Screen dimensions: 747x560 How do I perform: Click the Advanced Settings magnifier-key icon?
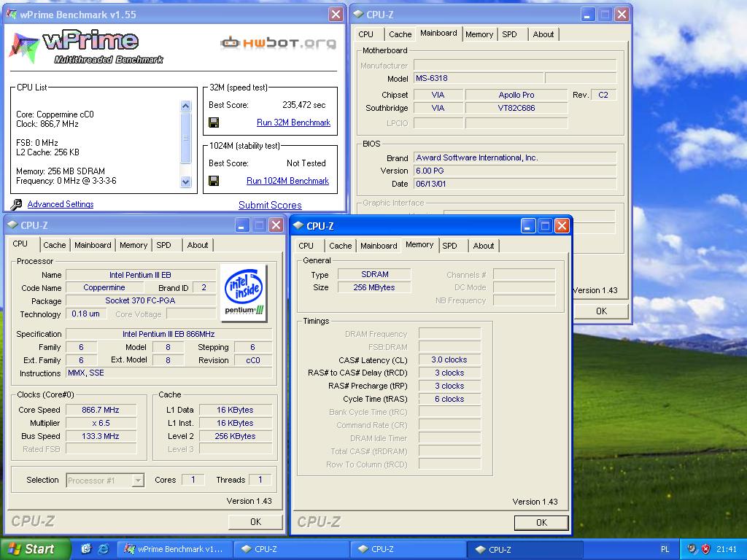(16, 204)
